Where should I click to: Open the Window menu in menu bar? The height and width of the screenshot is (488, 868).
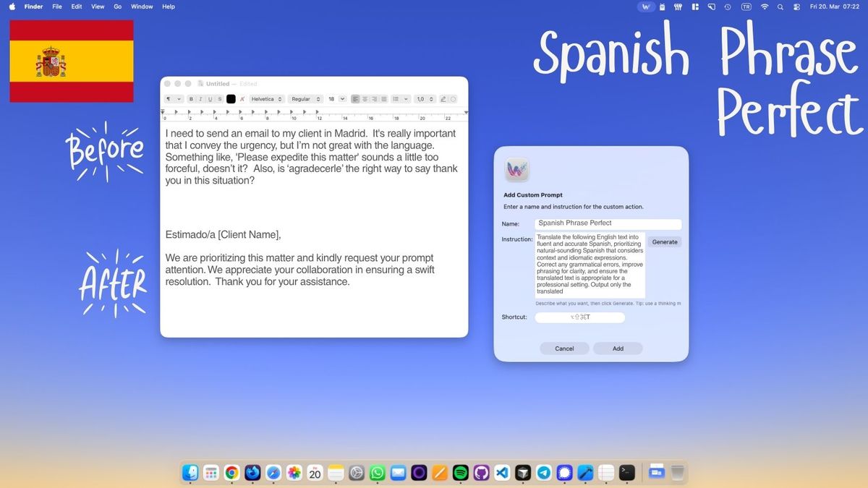coord(142,7)
